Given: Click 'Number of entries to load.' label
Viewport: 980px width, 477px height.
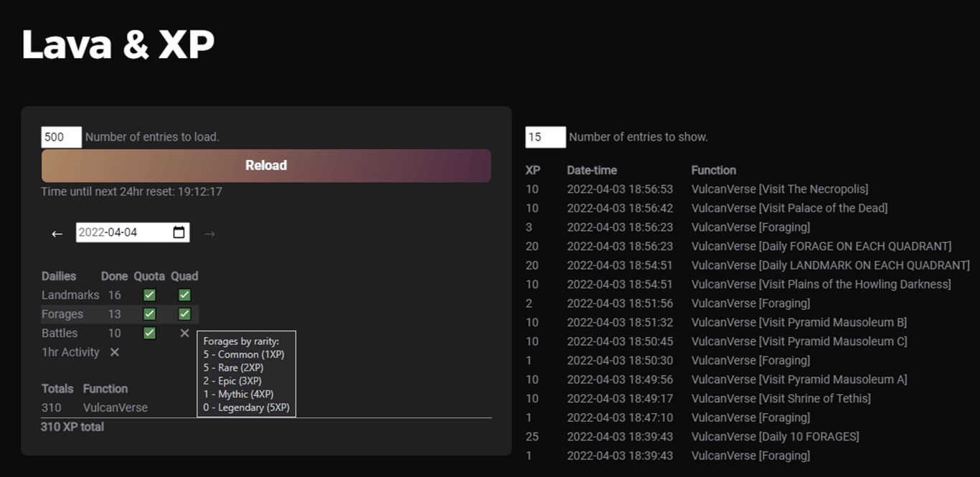Looking at the screenshot, I should point(152,137).
